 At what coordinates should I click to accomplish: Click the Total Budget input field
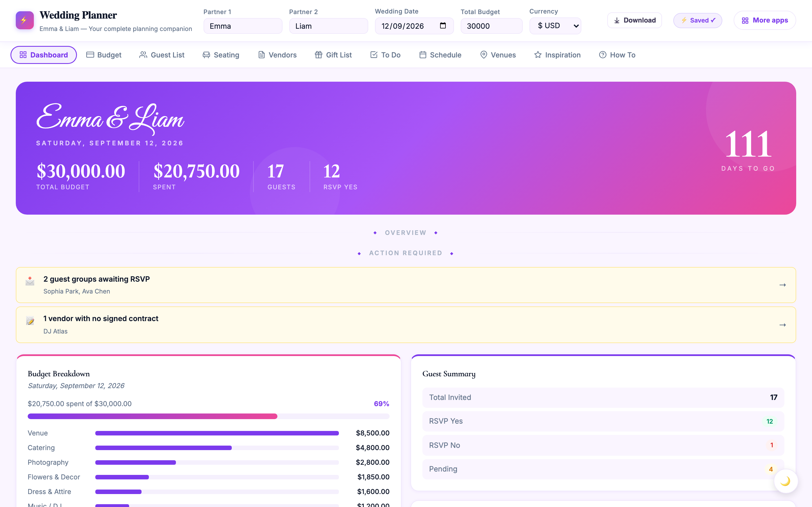coord(491,26)
